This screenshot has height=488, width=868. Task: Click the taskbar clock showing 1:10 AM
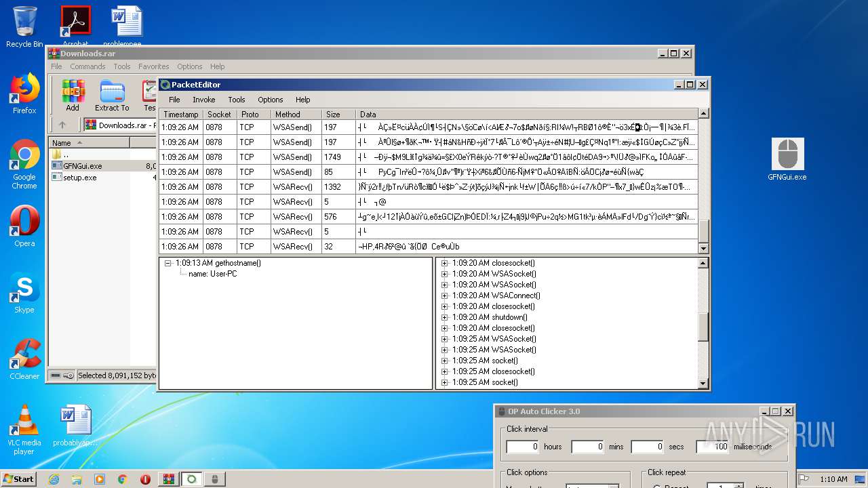pos(833,479)
